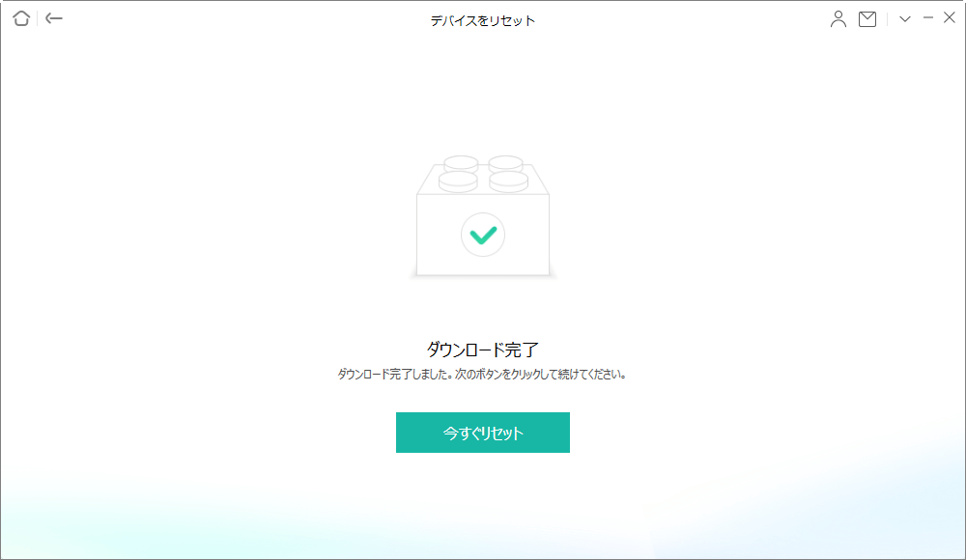Start the reset with the green button
This screenshot has height=560, width=966.
click(x=482, y=433)
